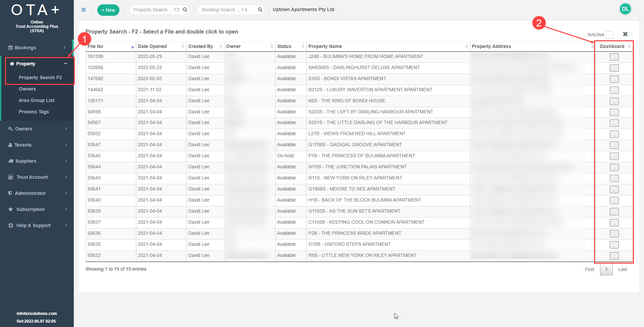Select the J24B Bulimba's Home property name
Screen dimensions: 644x327
point(366,56)
